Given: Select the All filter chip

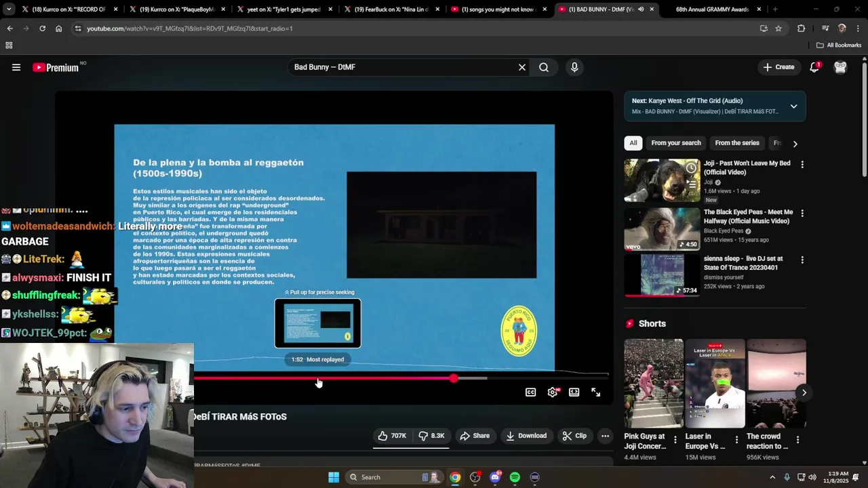Looking at the screenshot, I should (633, 143).
